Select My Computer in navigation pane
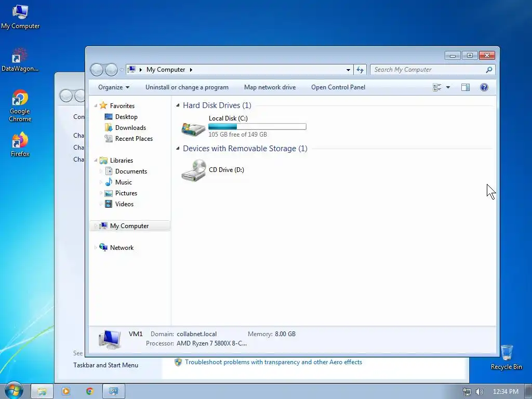This screenshot has width=532, height=399. click(x=129, y=226)
